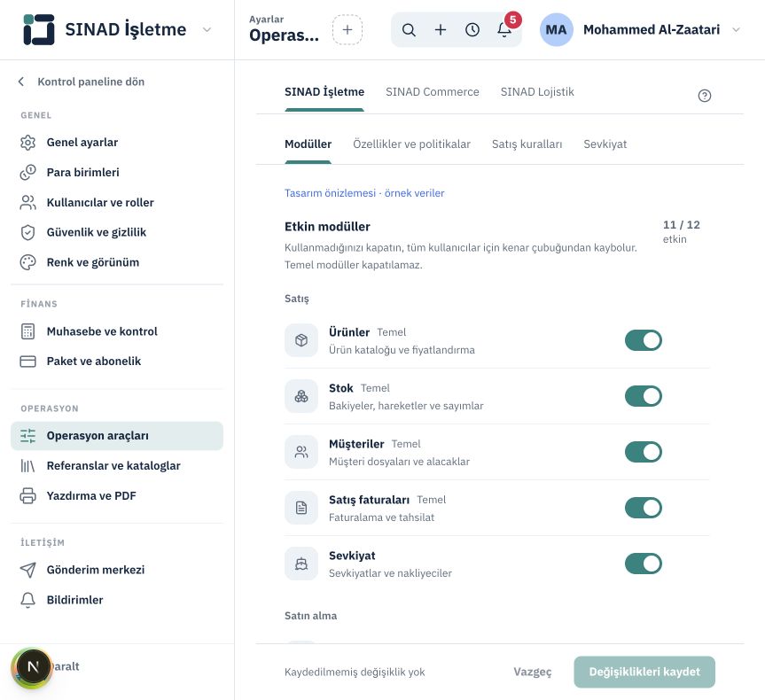Toggle the Stok module switch

pyautogui.click(x=643, y=396)
